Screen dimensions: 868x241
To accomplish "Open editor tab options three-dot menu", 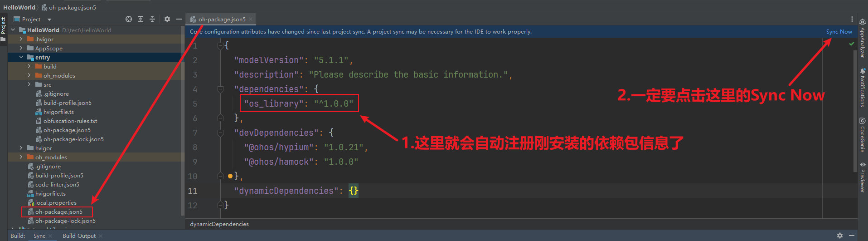I will (852, 19).
